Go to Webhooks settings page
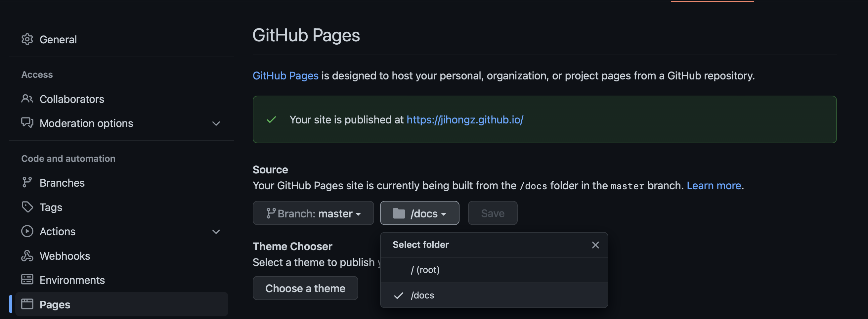The image size is (868, 319). 65,256
